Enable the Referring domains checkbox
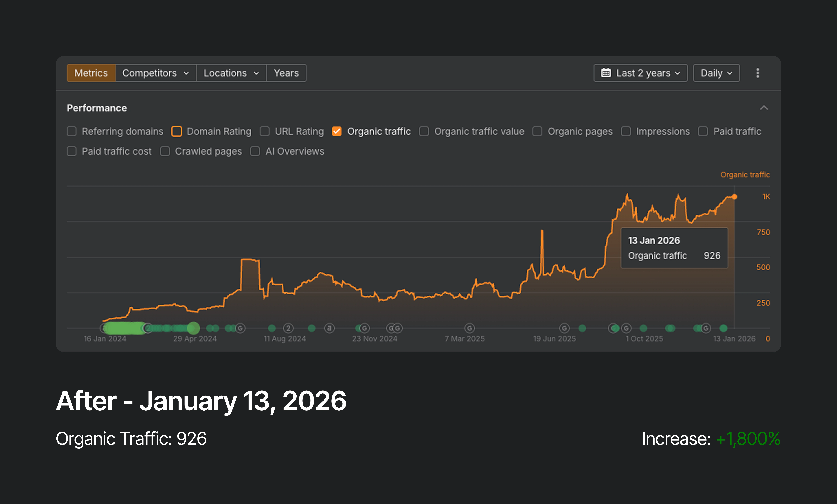This screenshot has height=504, width=837. point(72,131)
